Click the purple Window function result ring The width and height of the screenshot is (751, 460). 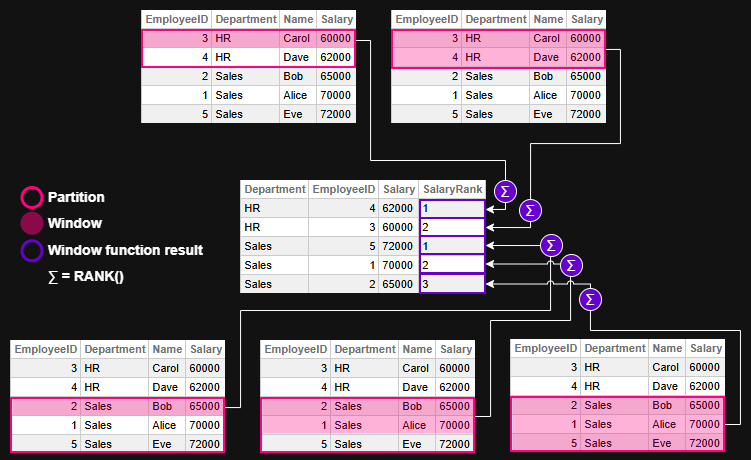click(32, 250)
